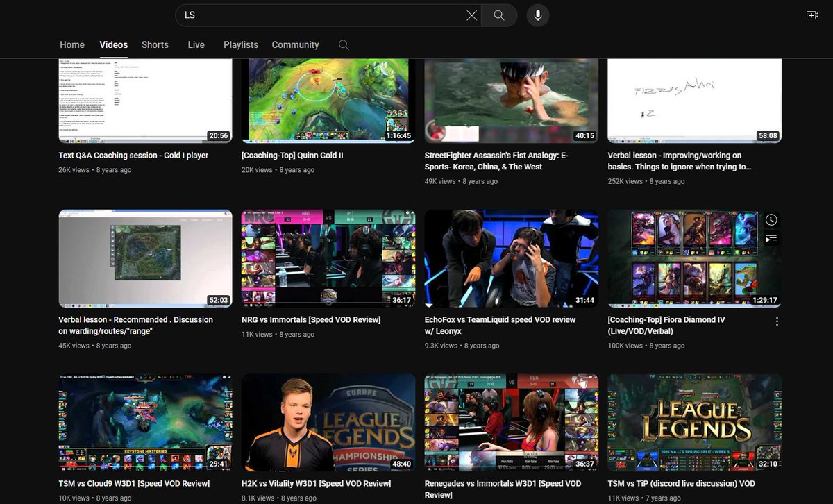This screenshot has width=833, height=504.
Task: Open TSM vs TiP discord discussion title
Action: point(682,483)
